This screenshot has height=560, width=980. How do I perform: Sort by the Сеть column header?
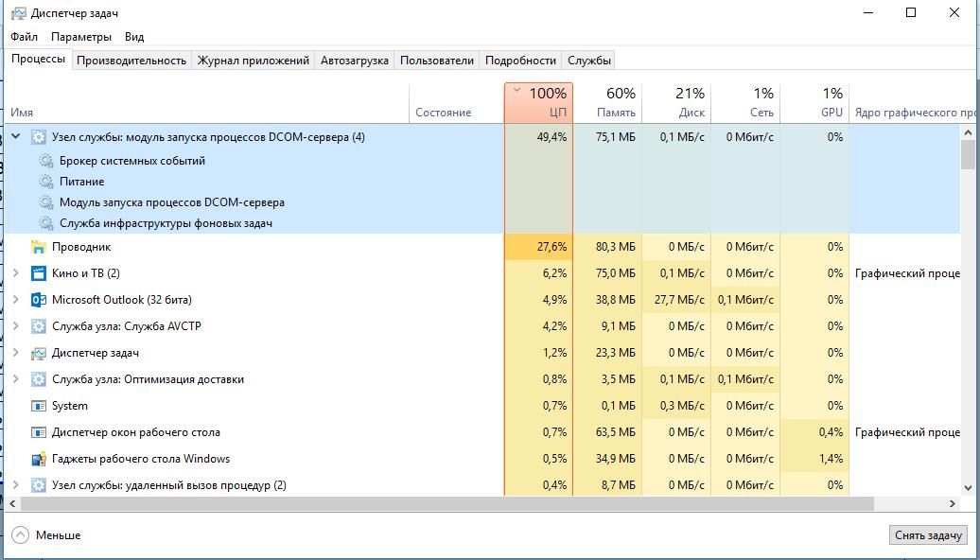pyautogui.click(x=745, y=104)
